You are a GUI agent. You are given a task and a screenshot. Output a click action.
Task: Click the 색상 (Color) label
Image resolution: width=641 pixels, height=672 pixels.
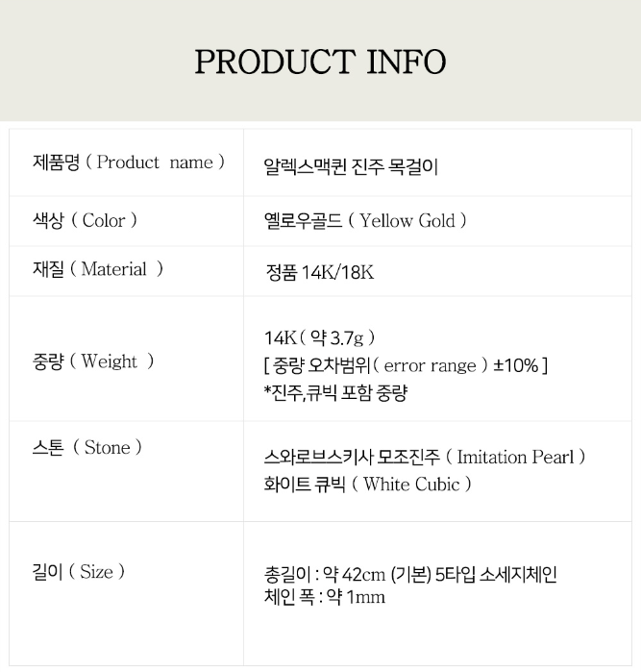[x=86, y=221]
